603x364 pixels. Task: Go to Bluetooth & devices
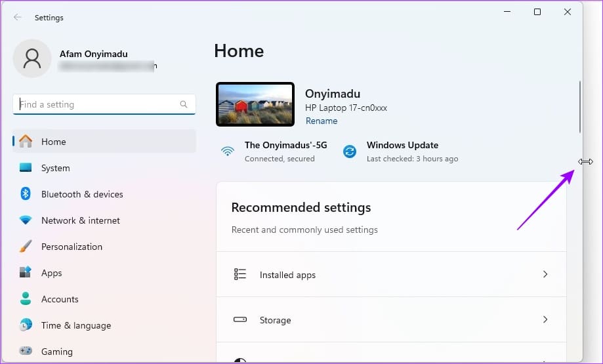pyautogui.click(x=104, y=194)
